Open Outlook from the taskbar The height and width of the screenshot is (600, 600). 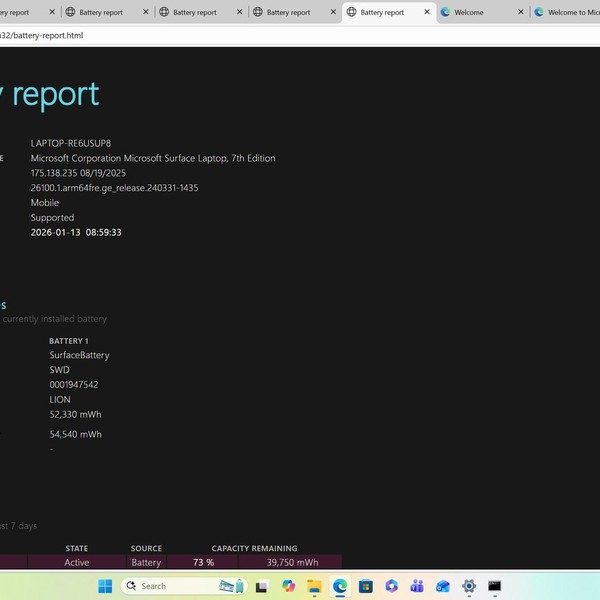pyautogui.click(x=443, y=586)
